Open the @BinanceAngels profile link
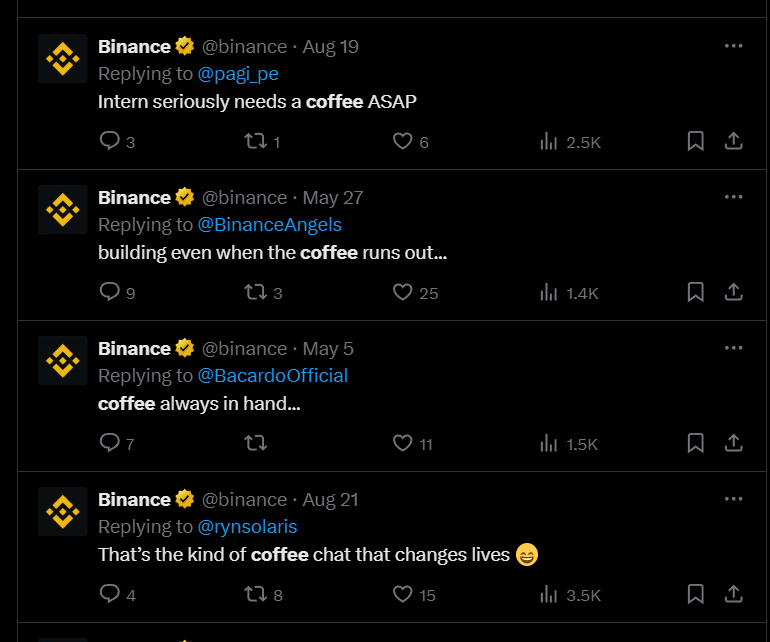This screenshot has height=642, width=770. 270,224
